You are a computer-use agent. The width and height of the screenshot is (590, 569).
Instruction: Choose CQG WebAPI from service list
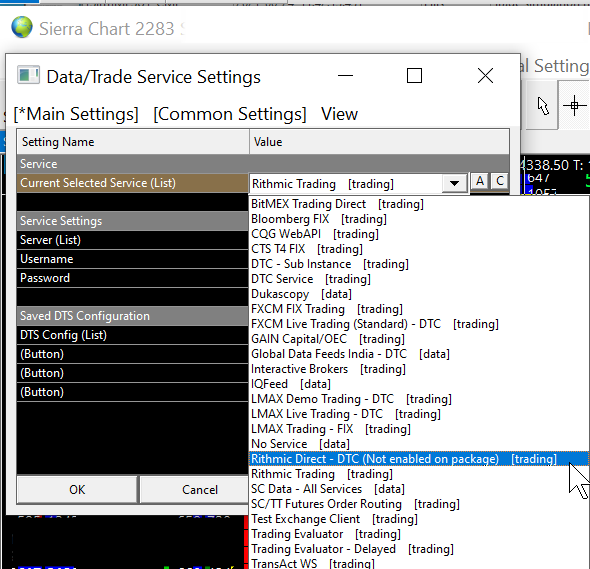pyautogui.click(x=419, y=234)
